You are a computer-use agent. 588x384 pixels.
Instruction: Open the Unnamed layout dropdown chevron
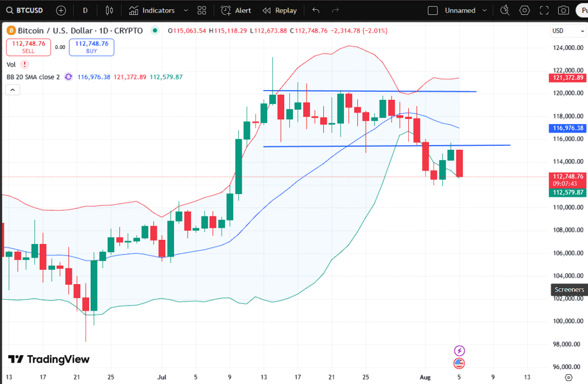(x=485, y=10)
